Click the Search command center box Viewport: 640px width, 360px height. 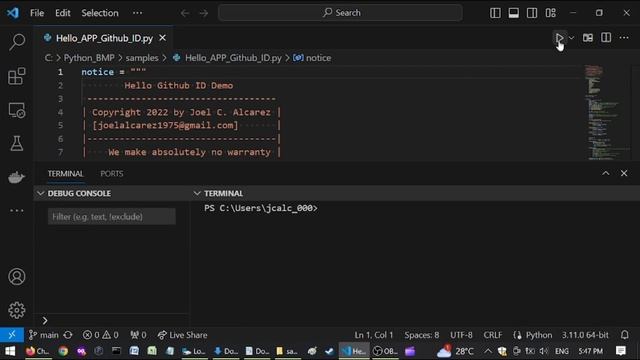[340, 13]
